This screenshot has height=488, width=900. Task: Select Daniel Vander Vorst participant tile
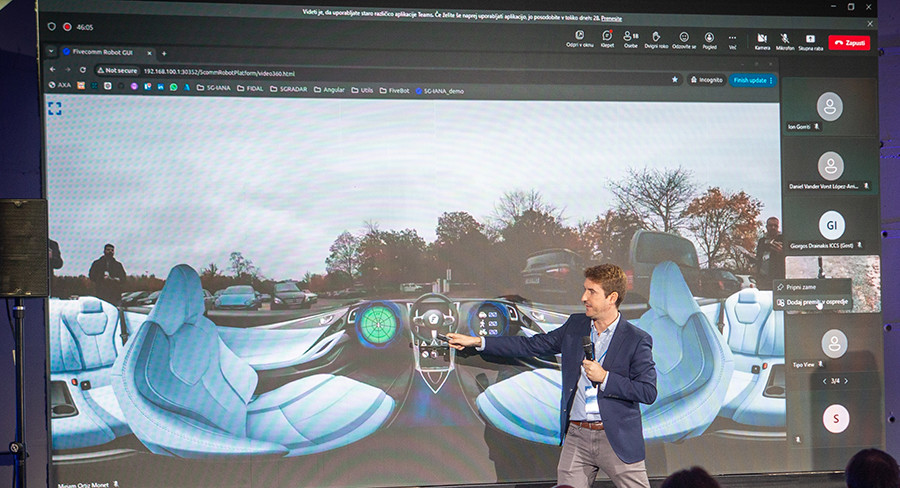[831, 166]
